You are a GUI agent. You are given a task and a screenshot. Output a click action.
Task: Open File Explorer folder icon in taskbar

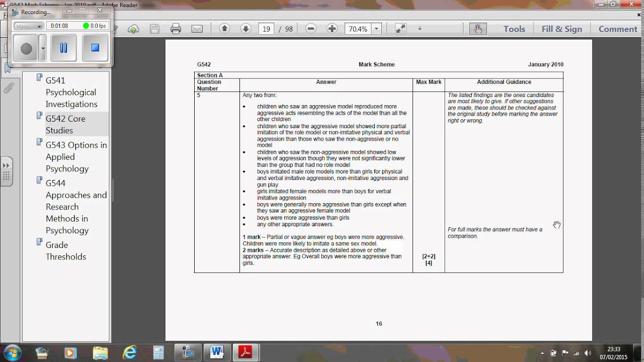pyautogui.click(x=100, y=352)
